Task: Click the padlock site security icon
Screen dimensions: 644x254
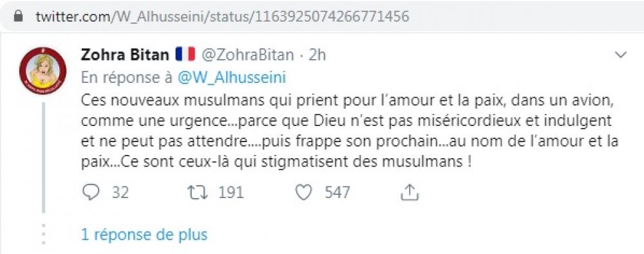Action: (17, 16)
